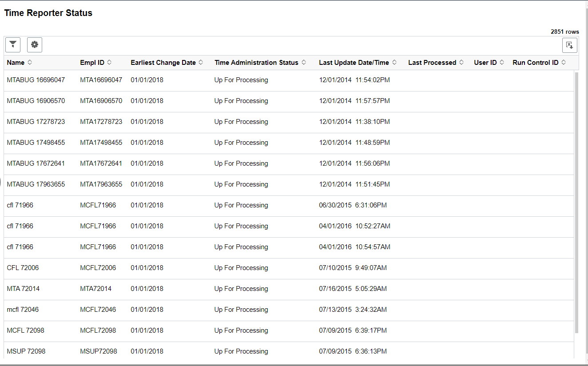Select the row for MSUP 72098

click(x=25, y=351)
